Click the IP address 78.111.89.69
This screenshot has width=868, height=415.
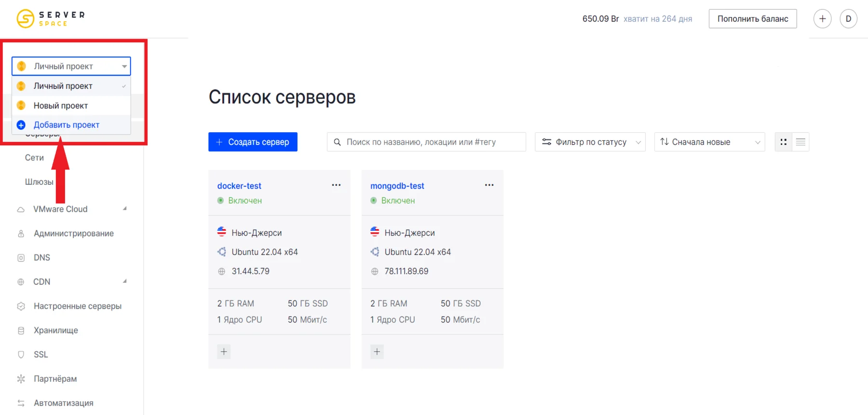(407, 271)
